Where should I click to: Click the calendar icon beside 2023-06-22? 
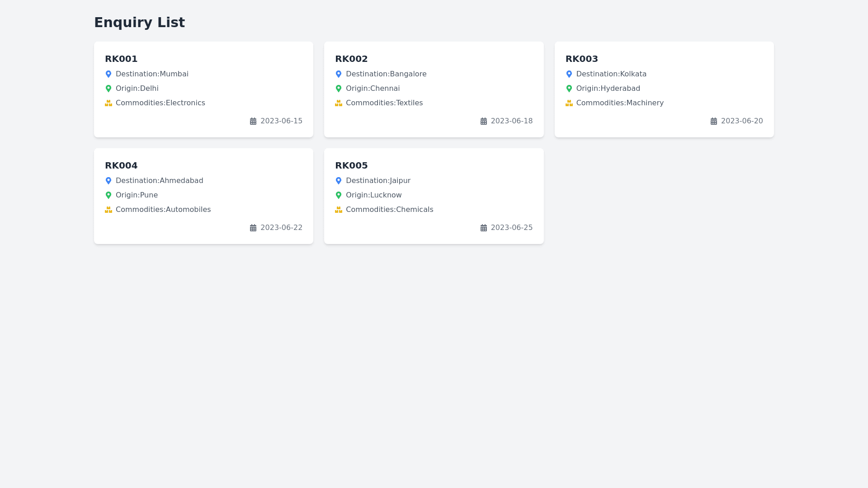(253, 228)
